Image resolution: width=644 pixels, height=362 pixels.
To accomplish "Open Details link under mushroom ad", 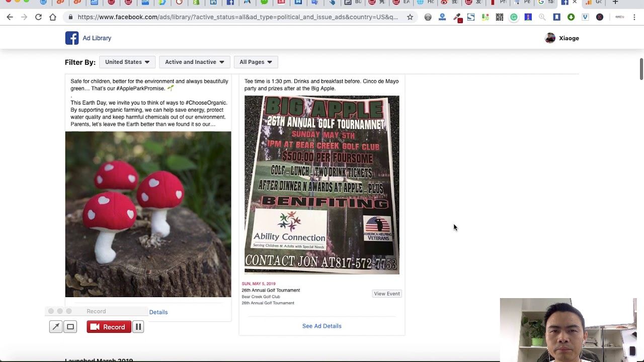I will click(158, 312).
